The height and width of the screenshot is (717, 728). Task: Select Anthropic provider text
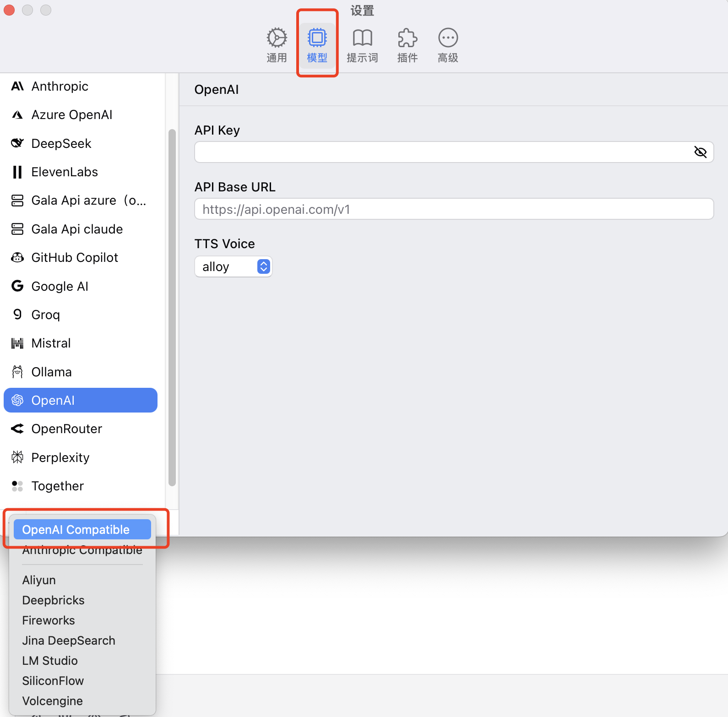[60, 86]
